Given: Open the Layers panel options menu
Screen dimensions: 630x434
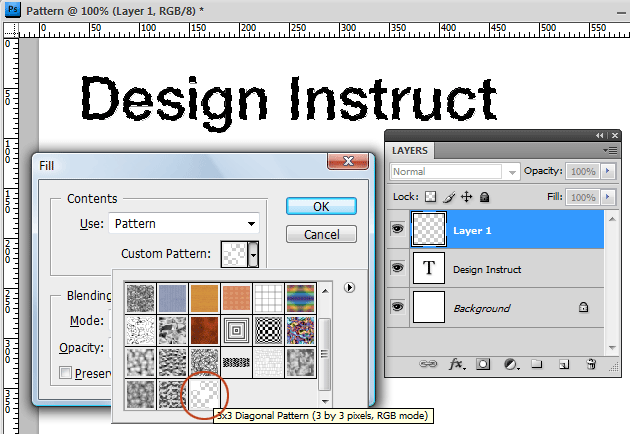Looking at the screenshot, I should click(x=610, y=150).
